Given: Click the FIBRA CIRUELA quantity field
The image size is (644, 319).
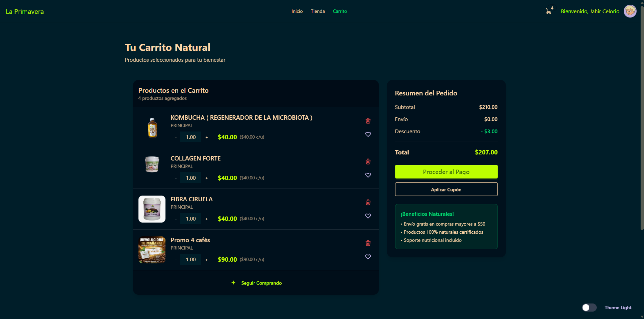Looking at the screenshot, I should click(191, 219).
